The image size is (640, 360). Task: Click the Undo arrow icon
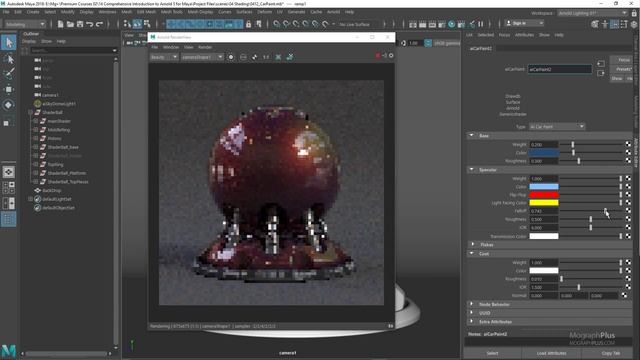90,24
